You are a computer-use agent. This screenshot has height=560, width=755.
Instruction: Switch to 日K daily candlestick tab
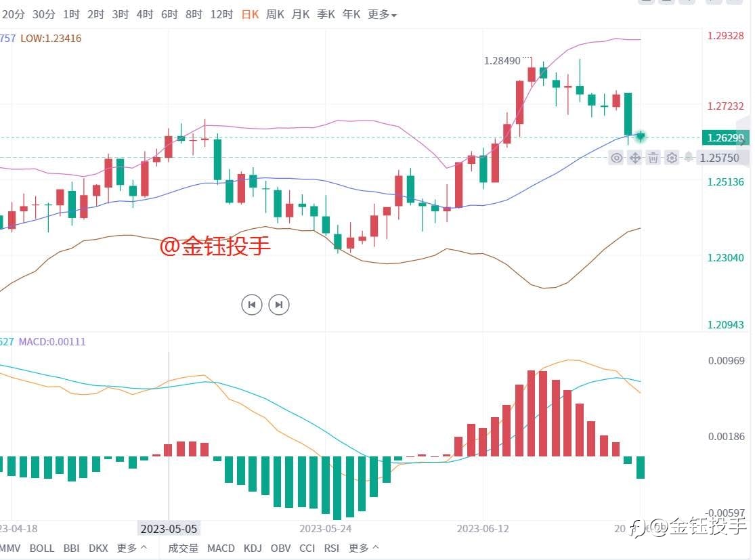250,14
